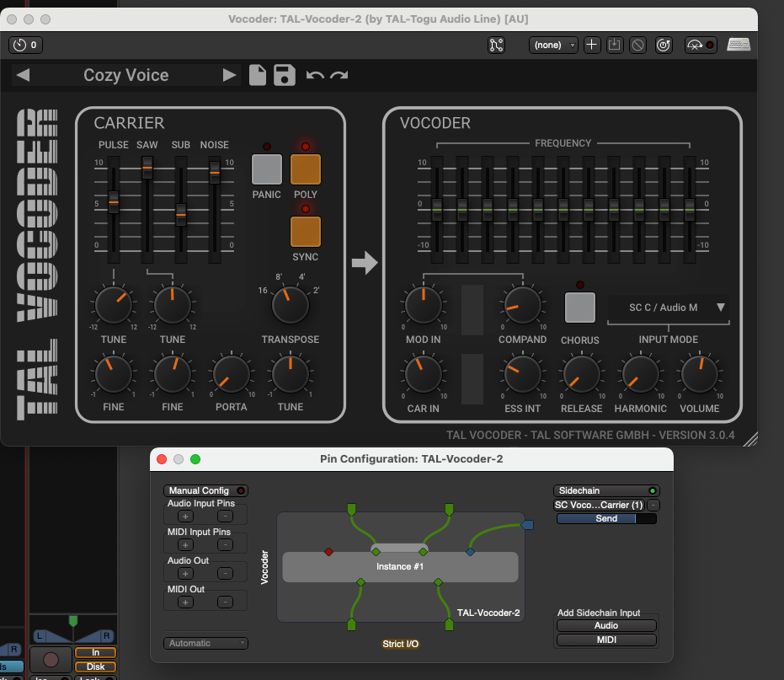Remove a MIDI Out pin with minus
This screenshot has width=784, height=680.
pos(225,602)
